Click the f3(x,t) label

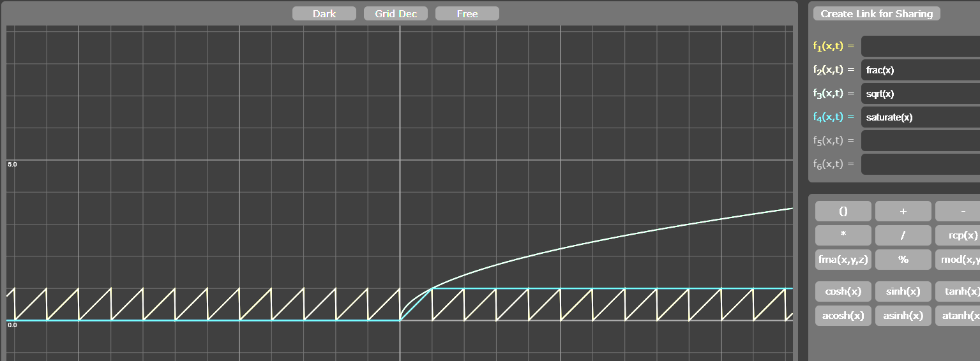[834, 93]
